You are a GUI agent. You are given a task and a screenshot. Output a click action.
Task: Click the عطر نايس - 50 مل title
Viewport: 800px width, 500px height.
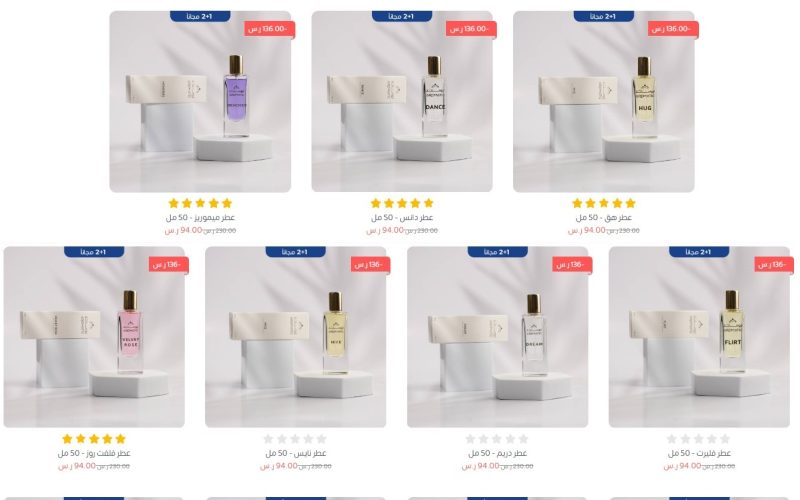click(x=295, y=453)
